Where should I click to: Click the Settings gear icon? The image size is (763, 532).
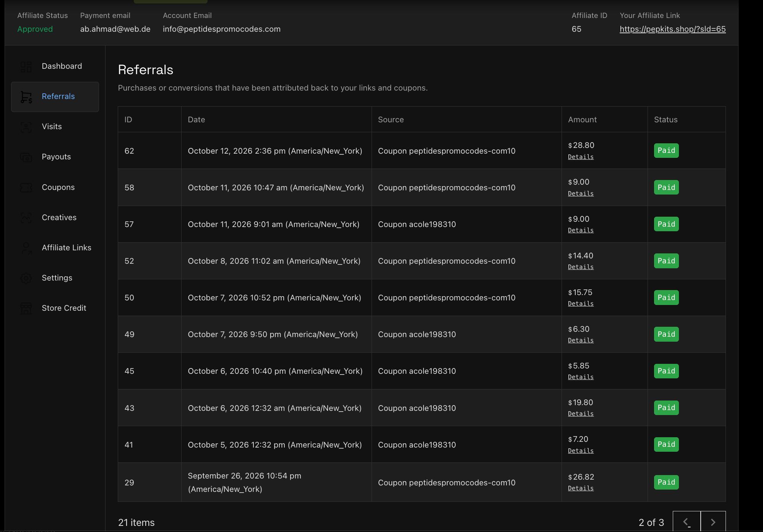(26, 278)
